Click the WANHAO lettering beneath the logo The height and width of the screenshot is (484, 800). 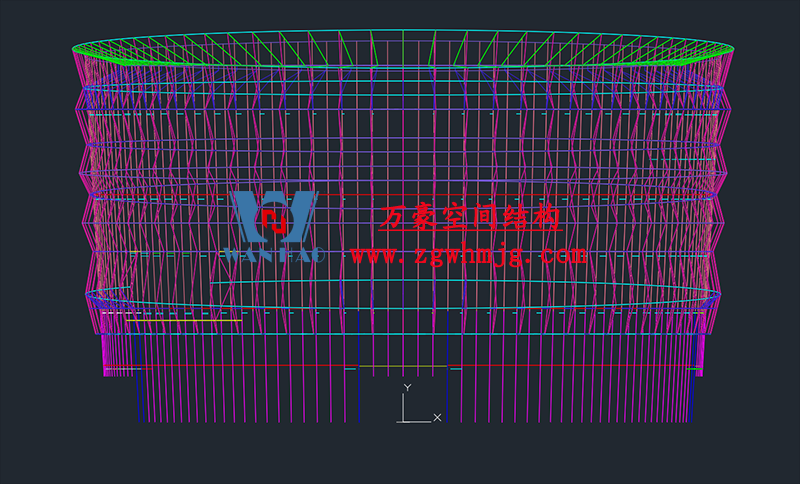273,256
